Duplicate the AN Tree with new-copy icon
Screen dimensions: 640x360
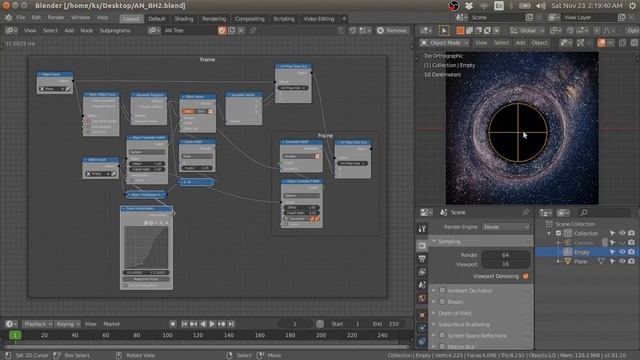232,31
